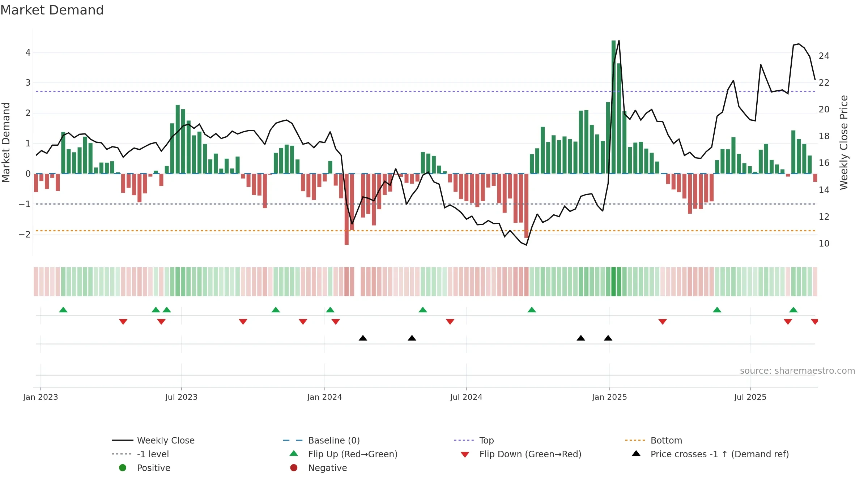Pick the Flip Up triangle in late September 2024
This screenshot has height=488, width=868.
tap(532, 310)
